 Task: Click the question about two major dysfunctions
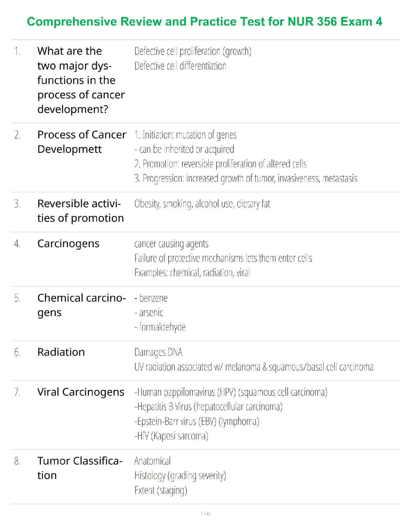point(81,80)
